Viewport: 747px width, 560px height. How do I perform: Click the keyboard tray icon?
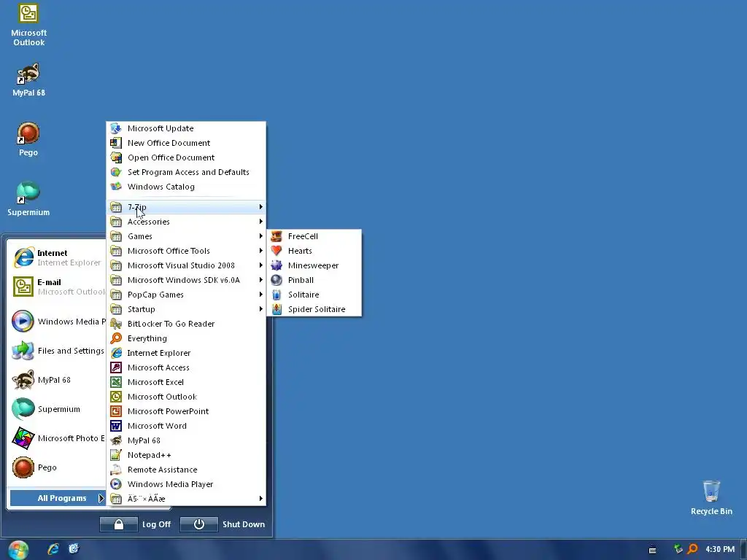[x=653, y=550]
